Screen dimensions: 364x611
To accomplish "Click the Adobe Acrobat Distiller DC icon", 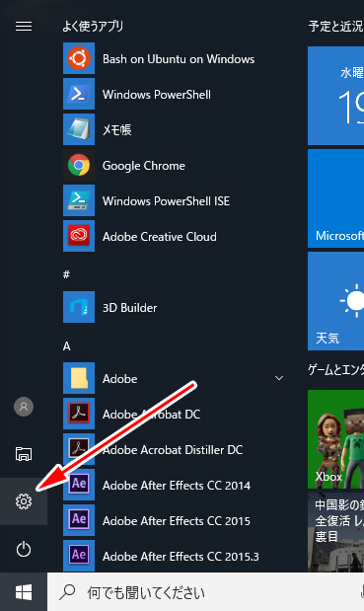I will pos(79,449).
